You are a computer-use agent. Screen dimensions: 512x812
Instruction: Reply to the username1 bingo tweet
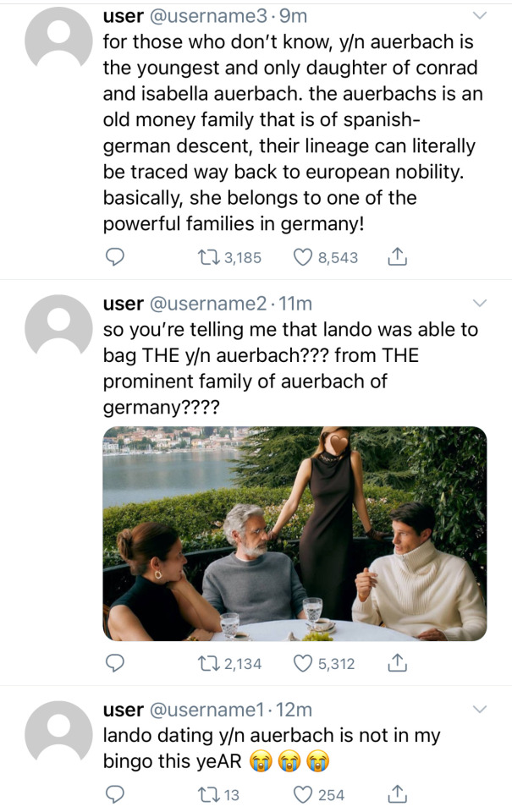[115, 794]
